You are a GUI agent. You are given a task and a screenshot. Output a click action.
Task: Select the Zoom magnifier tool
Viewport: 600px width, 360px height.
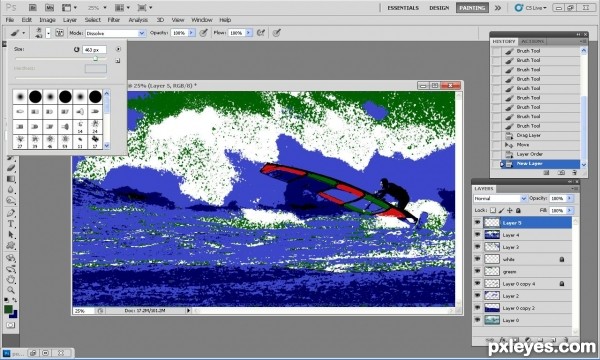coord(11,290)
